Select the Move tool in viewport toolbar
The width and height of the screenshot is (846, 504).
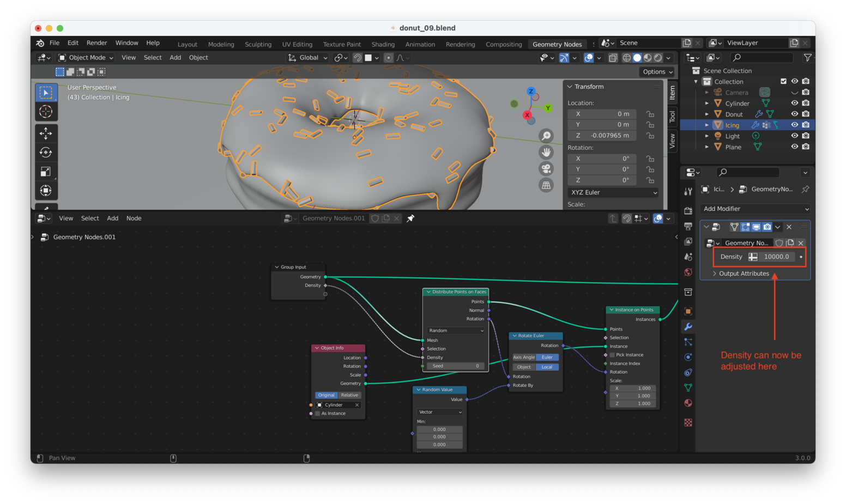click(46, 133)
